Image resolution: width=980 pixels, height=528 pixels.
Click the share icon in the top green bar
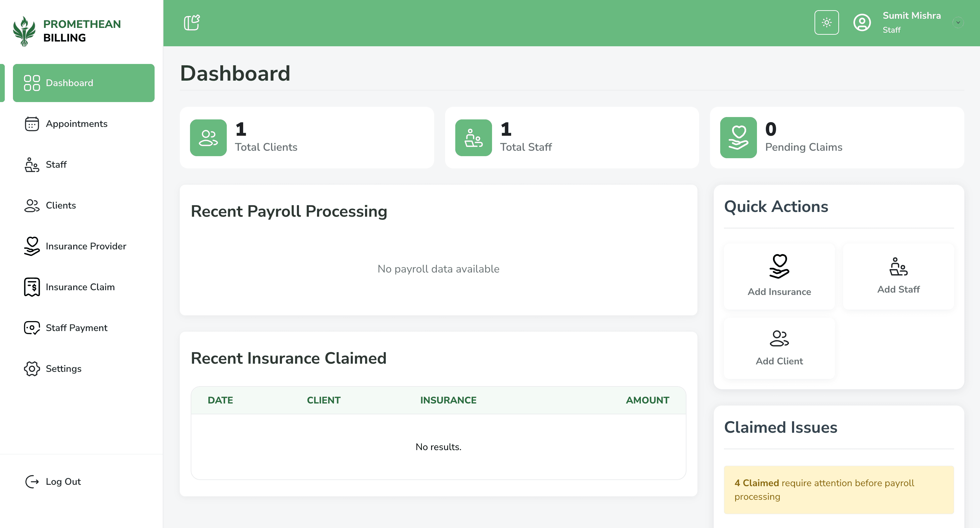[191, 22]
